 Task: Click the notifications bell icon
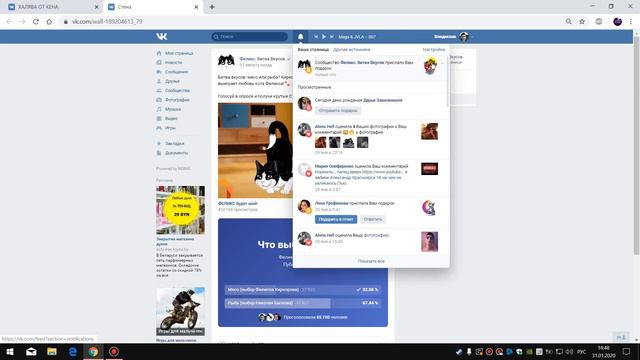300,37
